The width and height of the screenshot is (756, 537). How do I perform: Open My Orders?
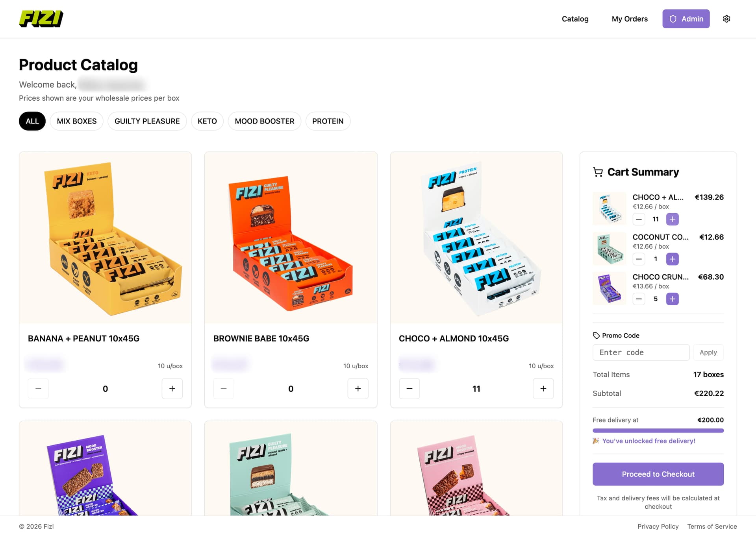click(x=629, y=18)
